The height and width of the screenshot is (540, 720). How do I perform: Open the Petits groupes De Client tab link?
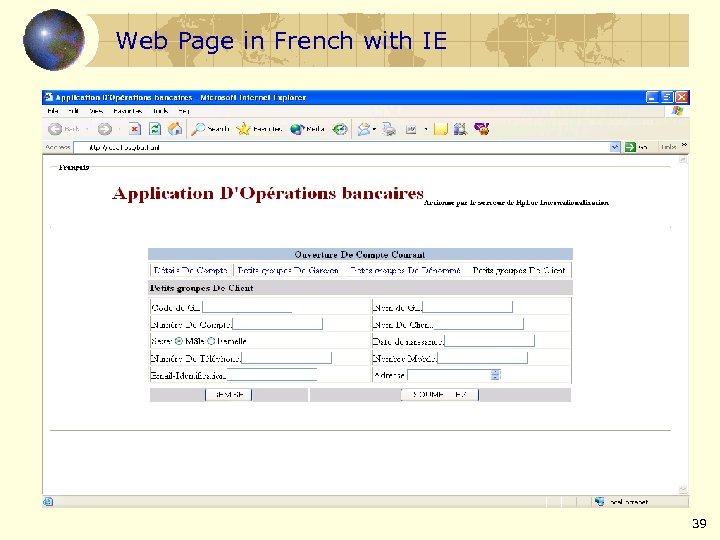tap(519, 270)
